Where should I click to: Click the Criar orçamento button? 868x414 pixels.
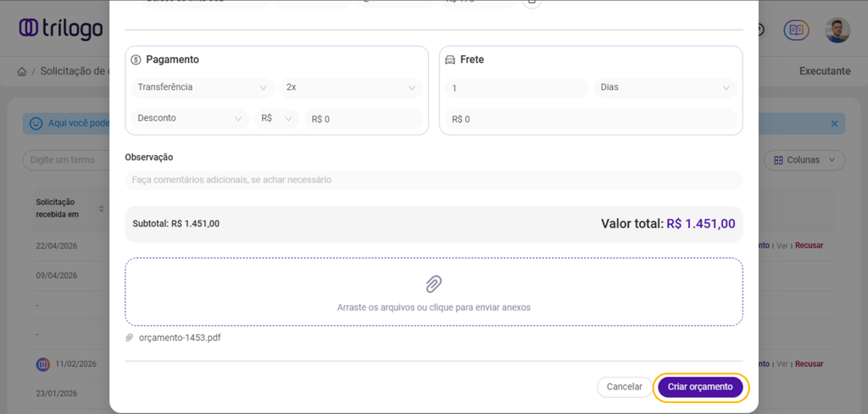tap(700, 387)
